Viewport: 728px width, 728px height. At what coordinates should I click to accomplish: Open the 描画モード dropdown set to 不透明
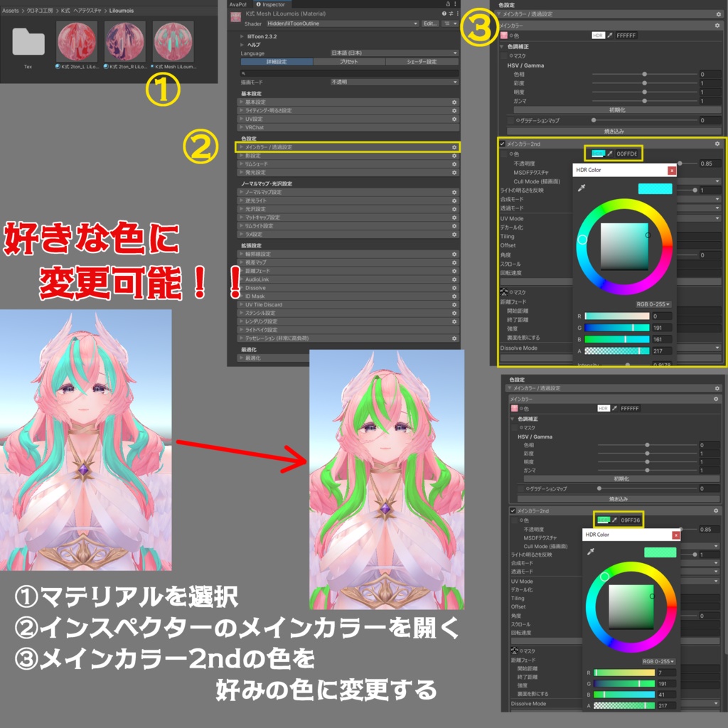pyautogui.click(x=394, y=82)
